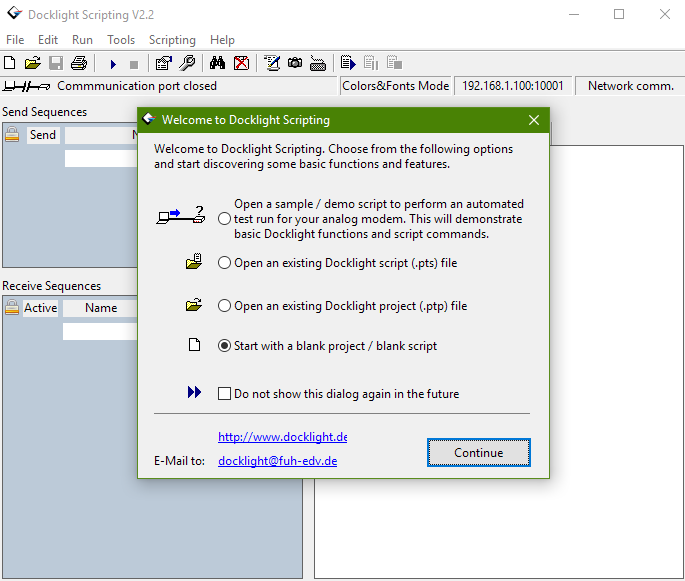This screenshot has width=685, height=581.
Task: Run script with the document-arrow icon
Action: tap(348, 63)
